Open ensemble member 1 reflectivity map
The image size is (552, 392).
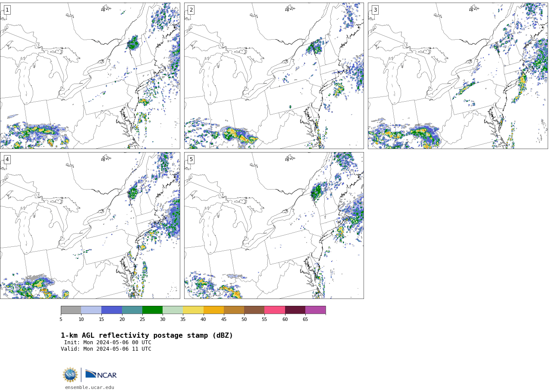point(90,76)
